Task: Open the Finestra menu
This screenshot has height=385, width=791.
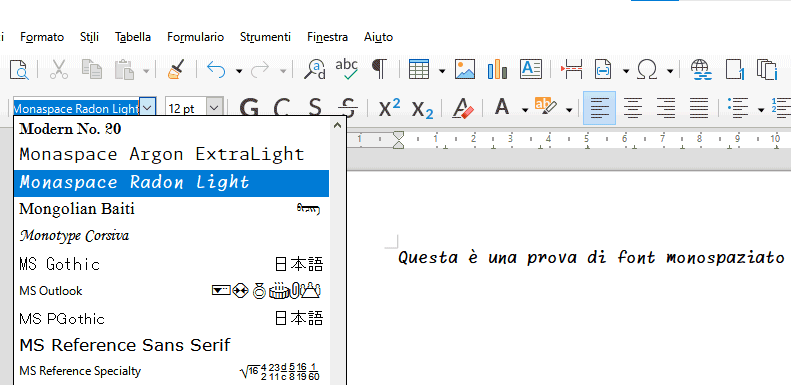Action: pyautogui.click(x=327, y=37)
